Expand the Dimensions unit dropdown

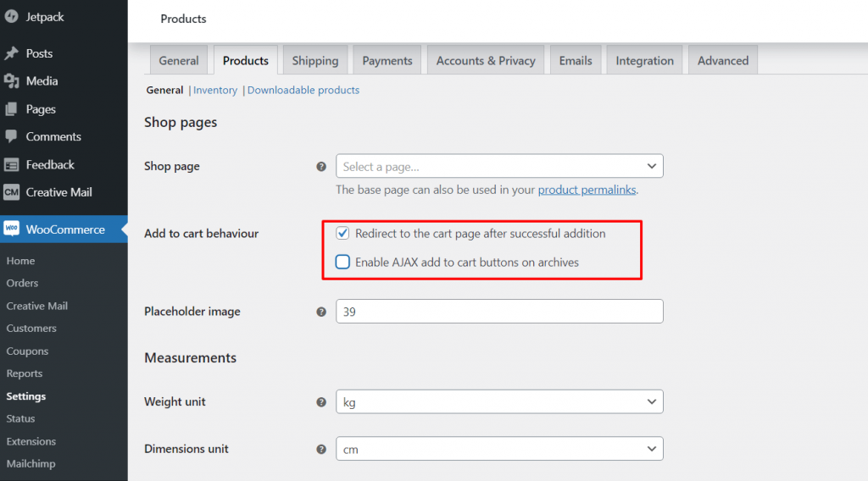(499, 450)
